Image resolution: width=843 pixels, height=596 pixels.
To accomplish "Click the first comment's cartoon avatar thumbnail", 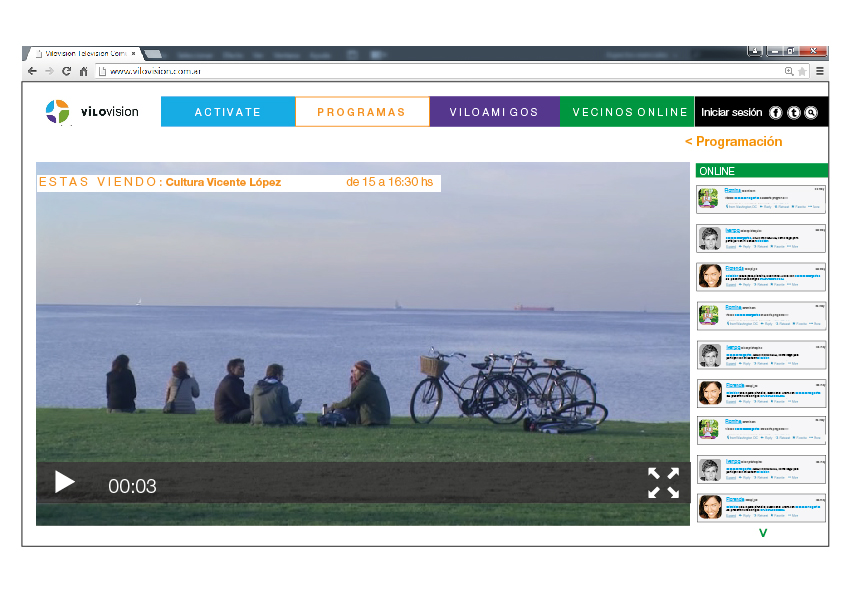I will [x=709, y=198].
